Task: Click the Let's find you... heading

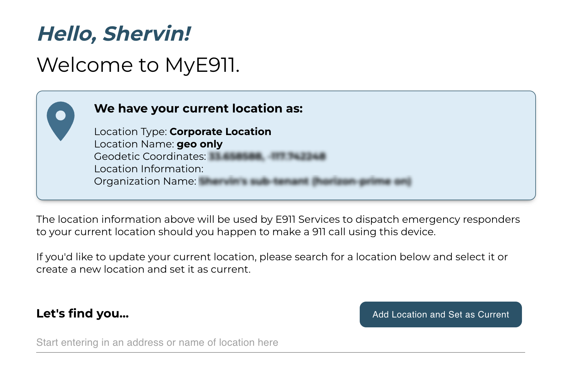Action: point(83,313)
